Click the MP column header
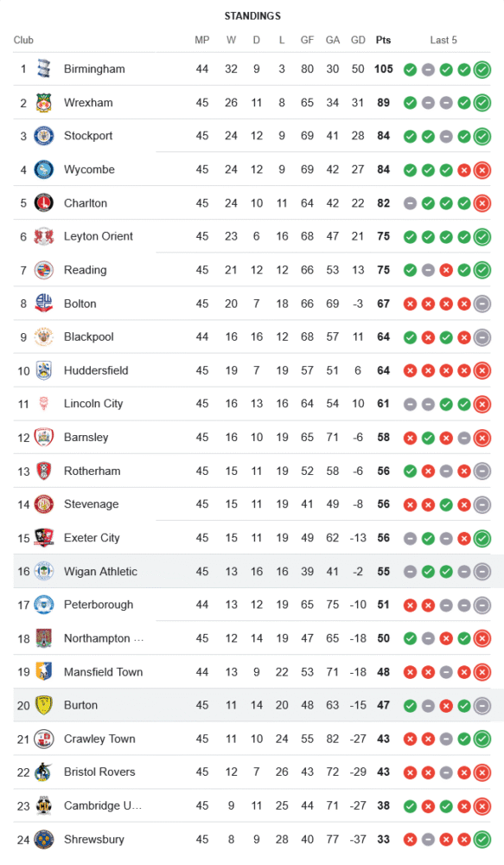Screen dimensions: 504x865 tap(201, 40)
